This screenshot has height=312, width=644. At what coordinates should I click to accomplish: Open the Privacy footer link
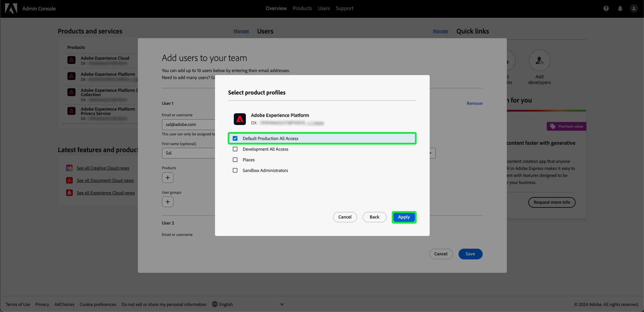pos(42,304)
